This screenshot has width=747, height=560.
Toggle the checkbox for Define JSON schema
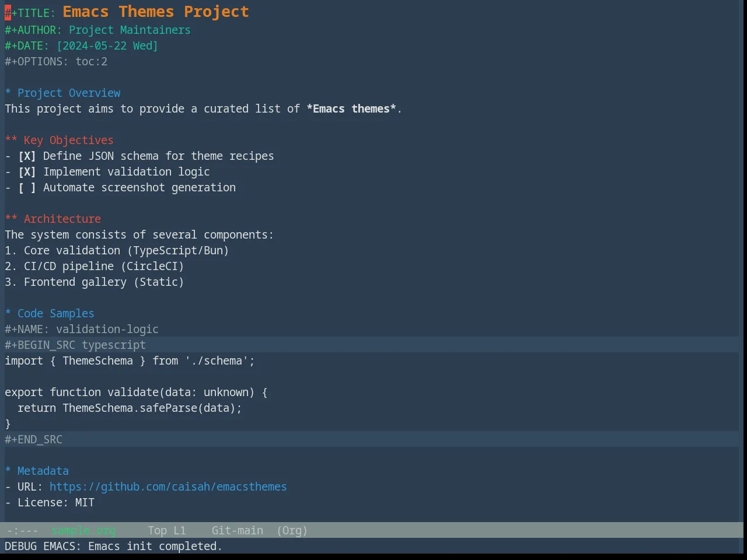click(27, 156)
